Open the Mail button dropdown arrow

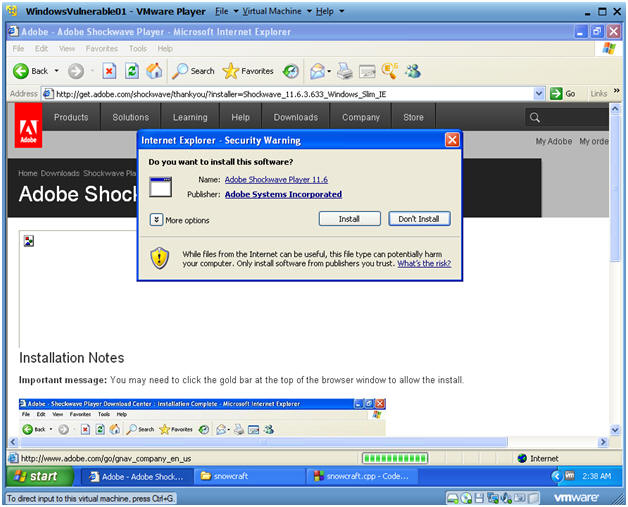point(329,72)
